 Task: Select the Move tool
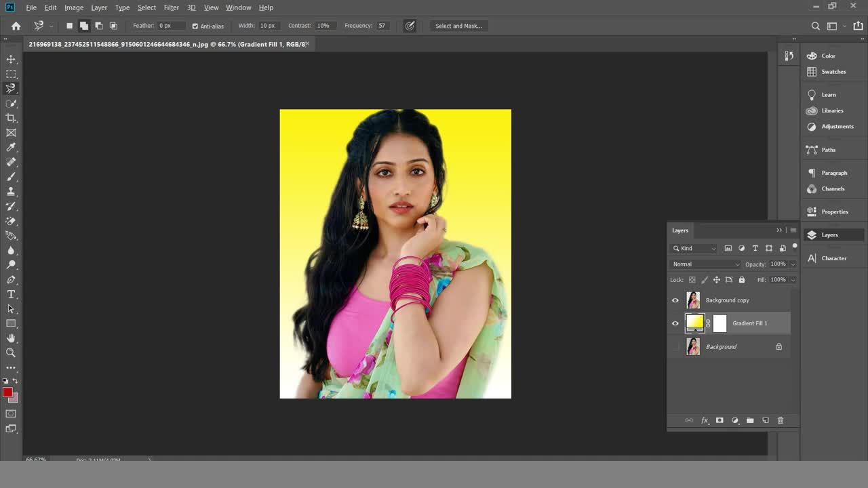click(11, 60)
